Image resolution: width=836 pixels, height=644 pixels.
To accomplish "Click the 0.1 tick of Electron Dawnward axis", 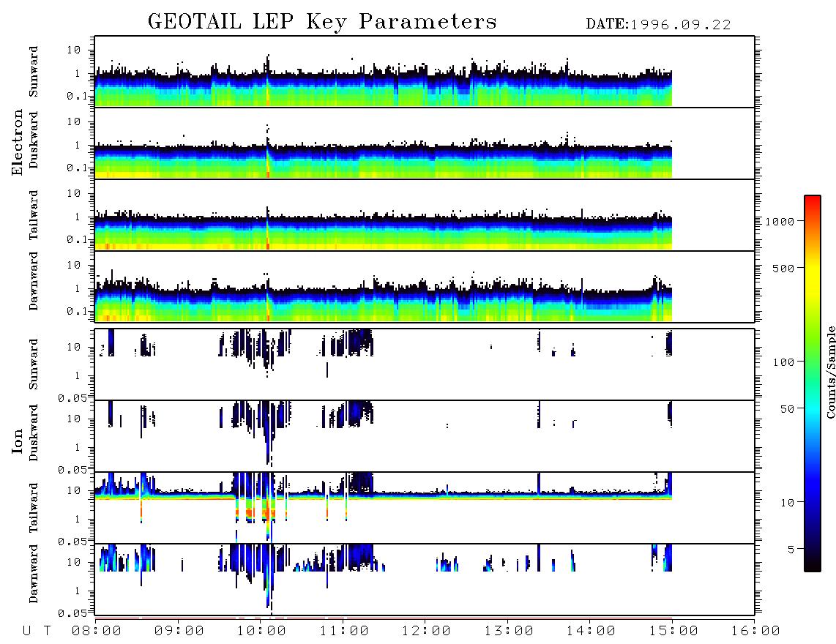I will click(x=77, y=311).
